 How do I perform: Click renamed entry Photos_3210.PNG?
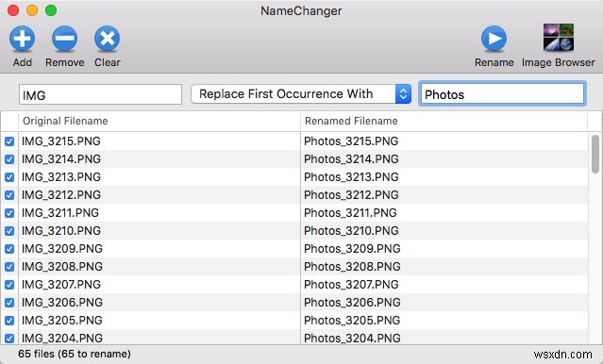coord(351,231)
